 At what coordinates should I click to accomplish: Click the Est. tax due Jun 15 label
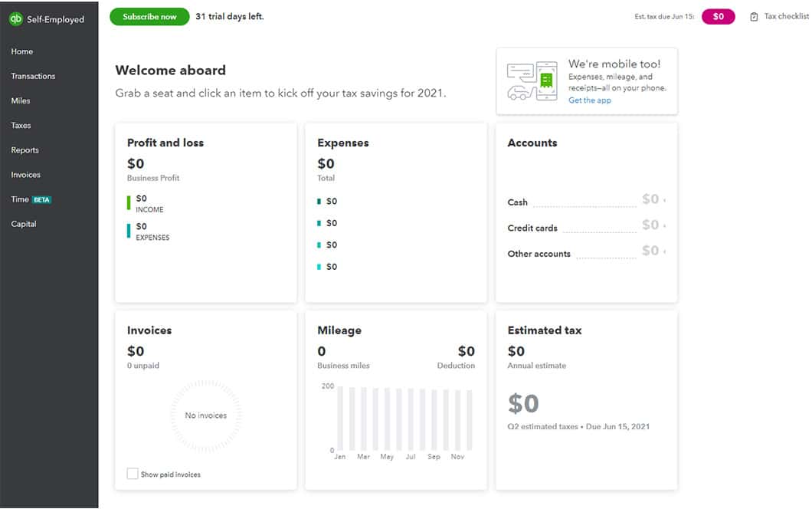(664, 17)
